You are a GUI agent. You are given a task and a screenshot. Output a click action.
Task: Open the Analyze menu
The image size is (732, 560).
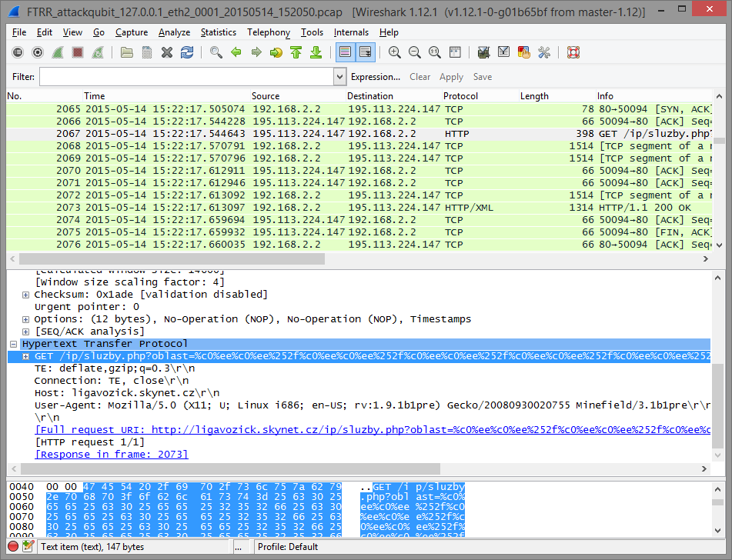[174, 32]
